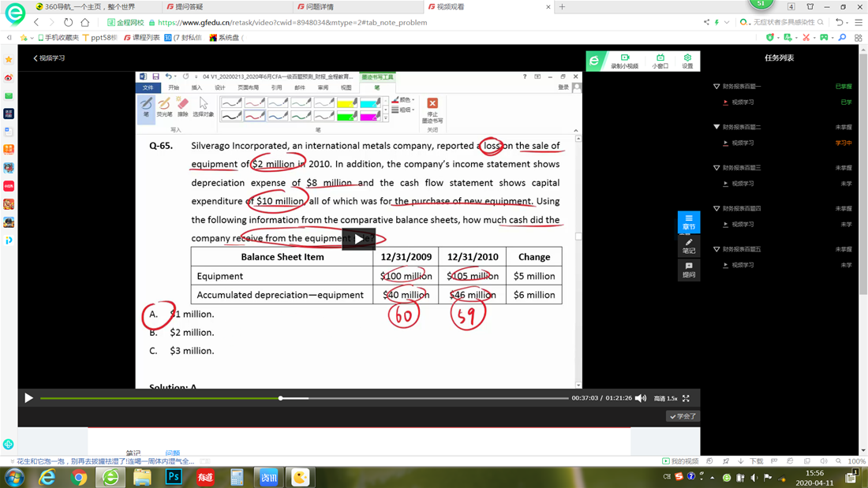Image resolution: width=868 pixels, height=488 pixels.
Task: Click the Word save icon in the video
Action: [x=156, y=77]
